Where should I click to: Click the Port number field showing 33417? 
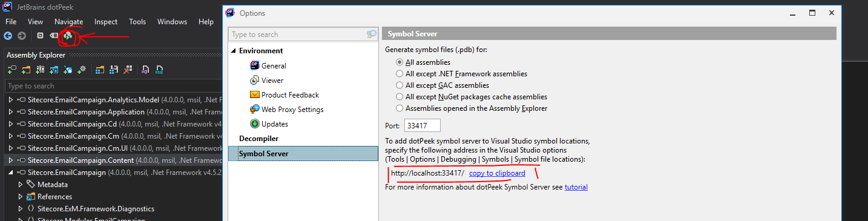click(422, 126)
